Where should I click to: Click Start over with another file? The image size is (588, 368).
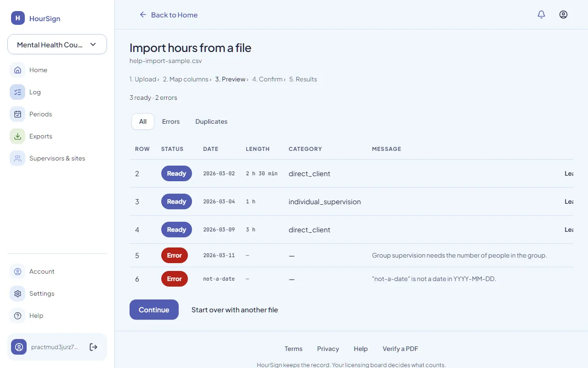[235, 310]
